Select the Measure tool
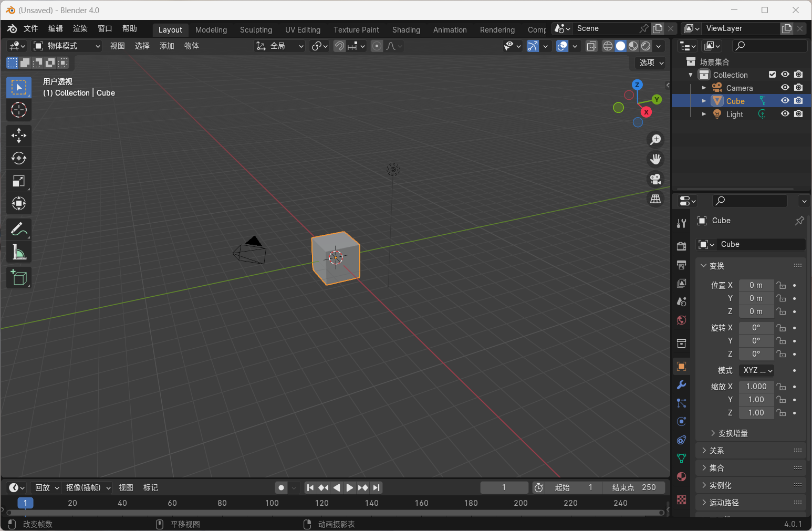This screenshot has height=531, width=812. [19, 253]
